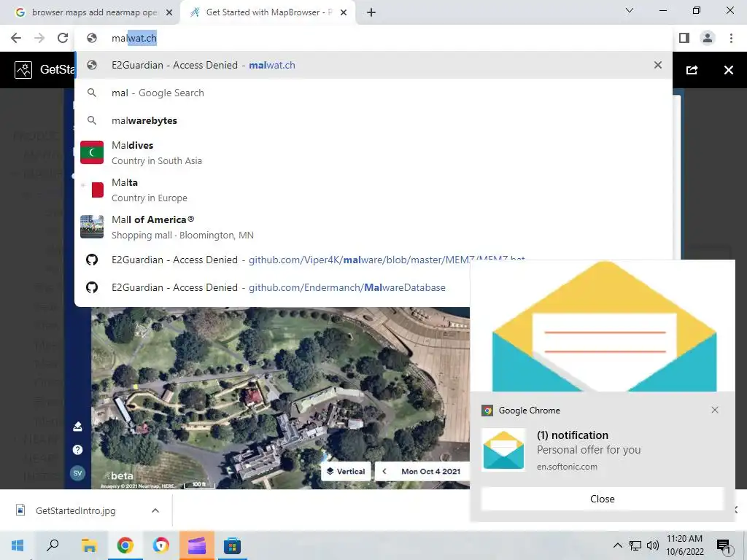Toggle the Chrome side panel icon
Viewport: 747px width, 560px height.
click(684, 38)
